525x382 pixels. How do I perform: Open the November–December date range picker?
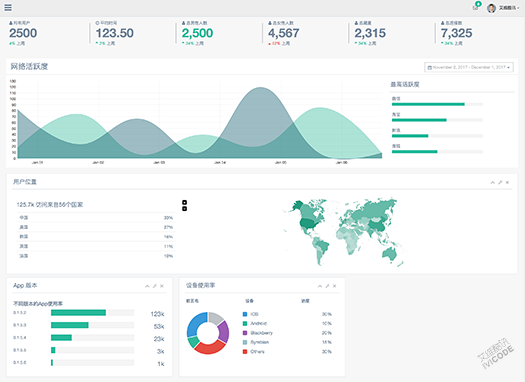(469, 67)
